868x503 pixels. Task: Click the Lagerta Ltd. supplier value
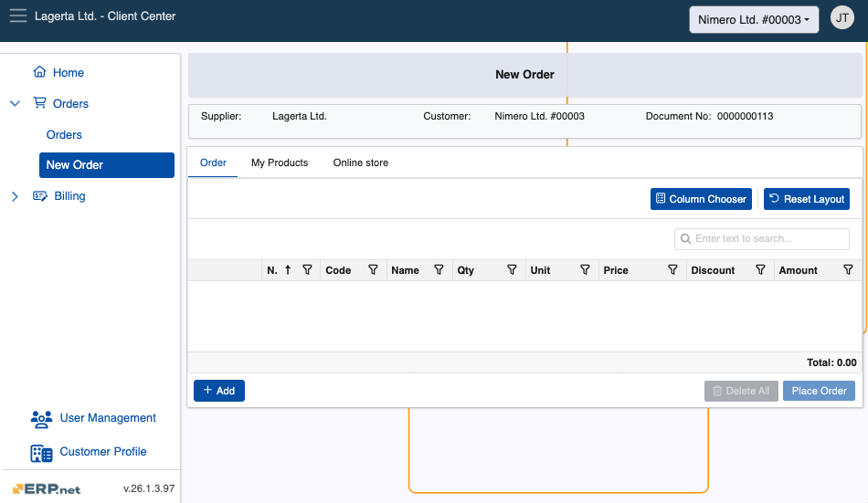point(300,116)
